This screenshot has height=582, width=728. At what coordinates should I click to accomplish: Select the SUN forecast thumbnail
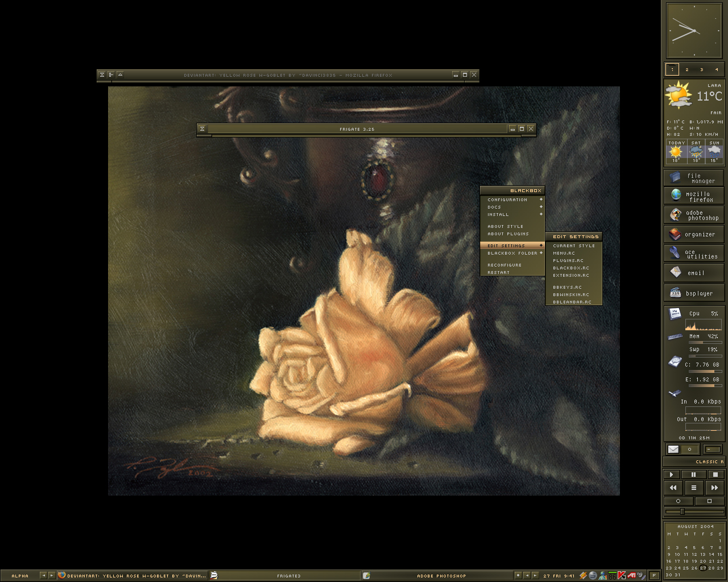pos(714,151)
